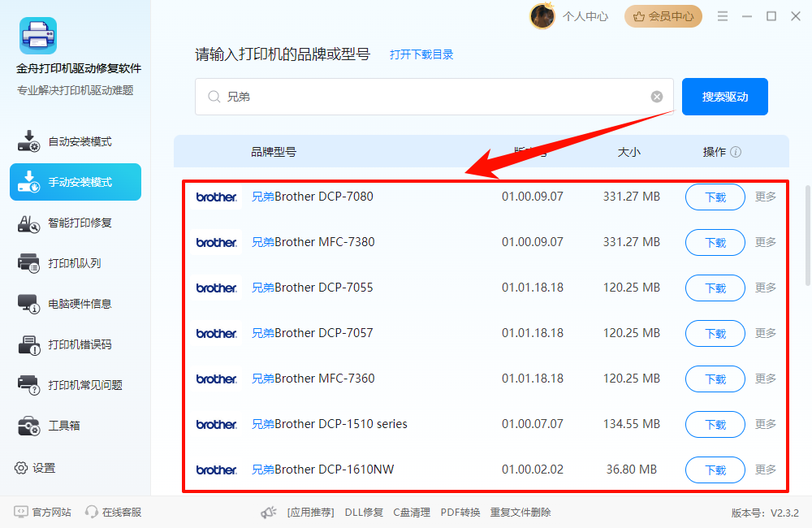This screenshot has height=528, width=812.
Task: Click 兄弟Brother DCP-7055 model name
Action: tap(313, 288)
